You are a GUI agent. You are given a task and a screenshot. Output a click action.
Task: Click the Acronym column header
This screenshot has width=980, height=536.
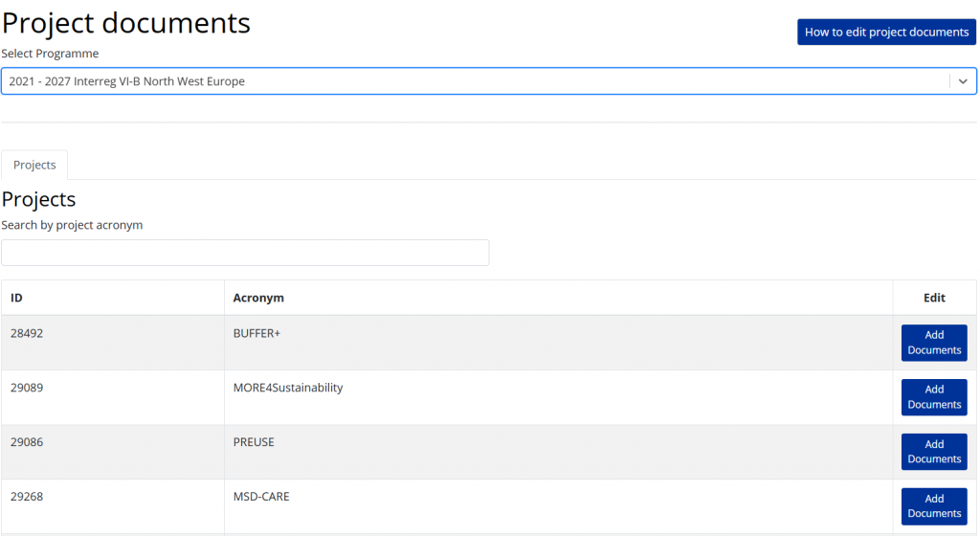258,298
